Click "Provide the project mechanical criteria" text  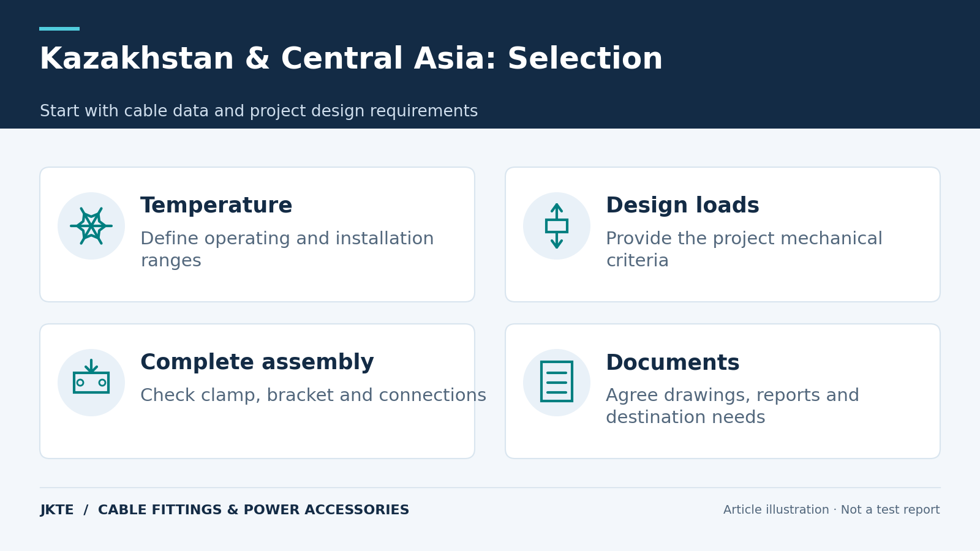pos(744,249)
